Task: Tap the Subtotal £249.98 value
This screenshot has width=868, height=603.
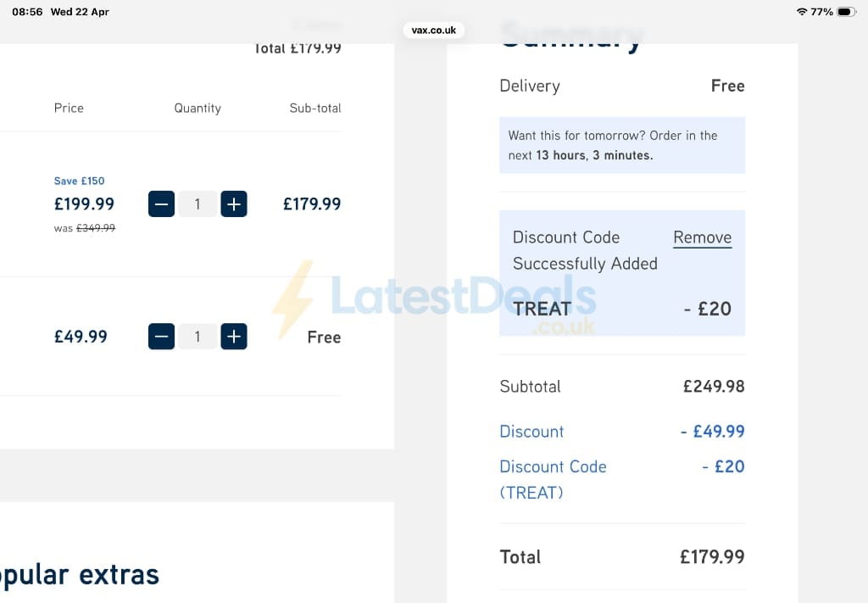Action: tap(714, 386)
